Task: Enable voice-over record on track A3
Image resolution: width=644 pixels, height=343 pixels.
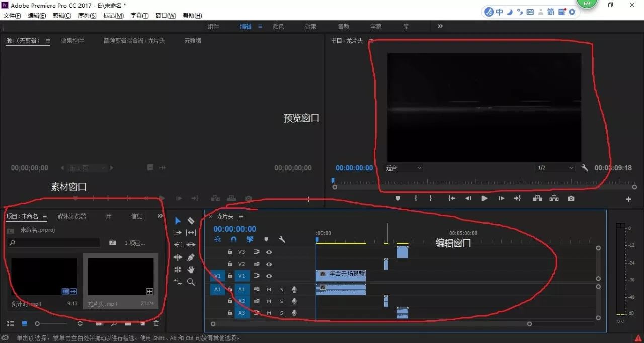Action: tap(294, 313)
